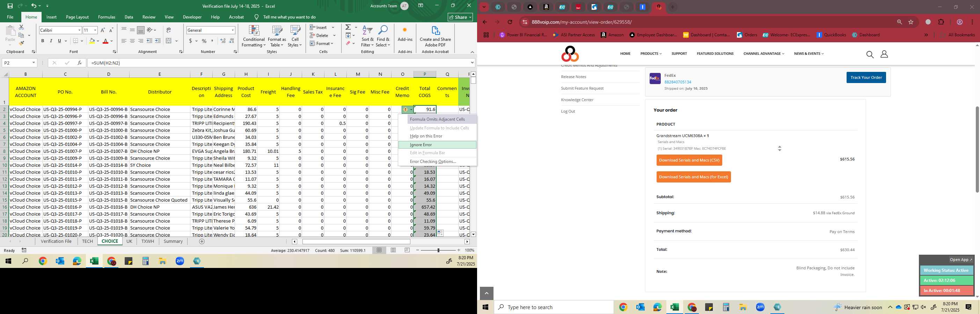
Task: Click Track Your Order button
Action: 866,77
